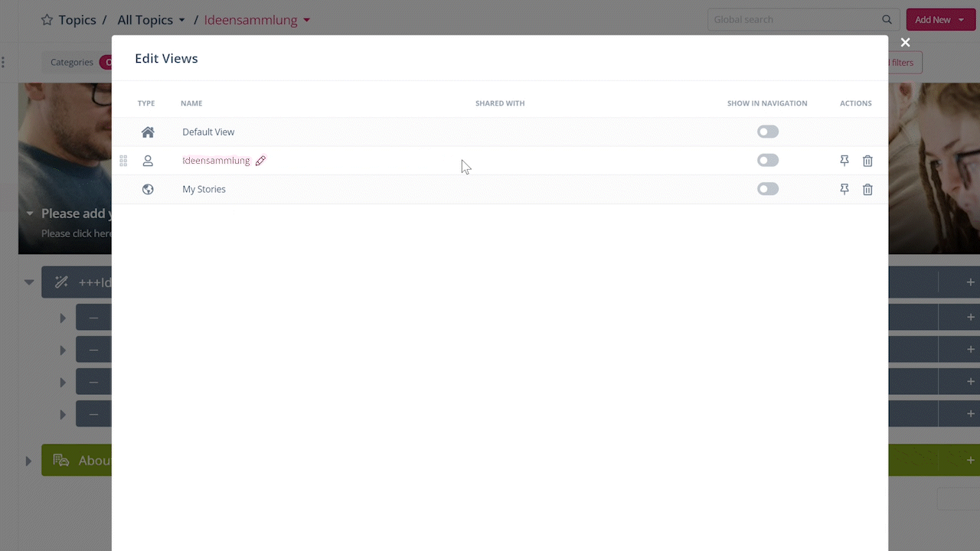The width and height of the screenshot is (980, 551).
Task: Expand the Ideensammlung breadcrumb dropdown
Action: pos(306,20)
